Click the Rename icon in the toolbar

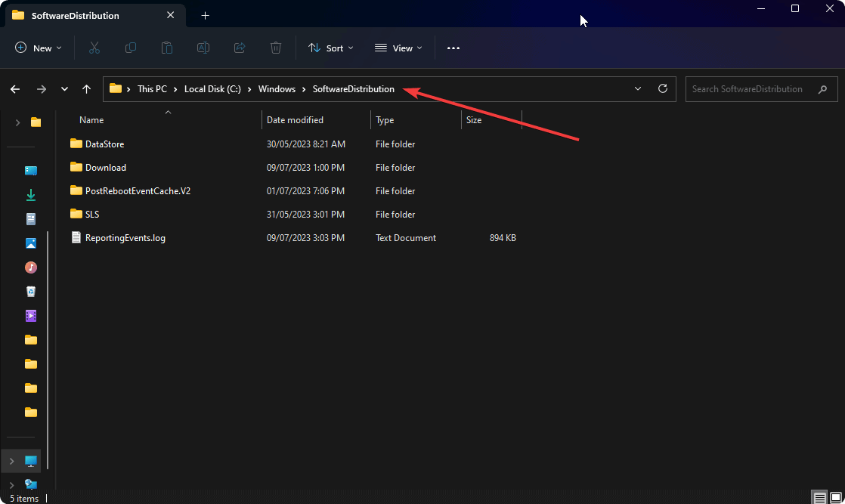click(x=203, y=48)
